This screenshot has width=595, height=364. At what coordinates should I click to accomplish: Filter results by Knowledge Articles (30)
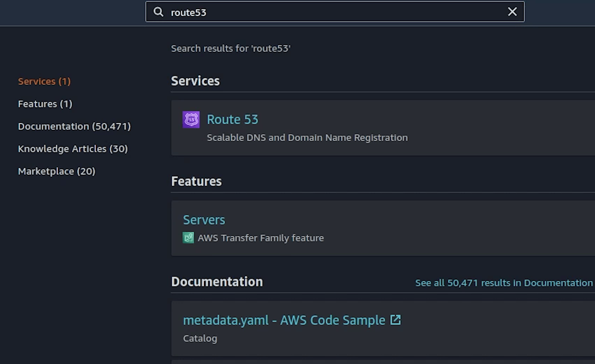click(73, 149)
